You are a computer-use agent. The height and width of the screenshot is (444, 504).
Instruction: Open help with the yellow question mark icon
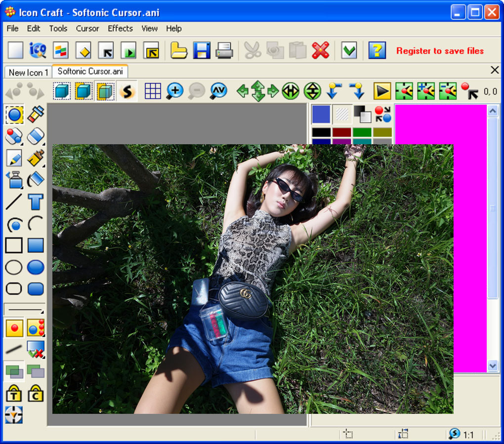pos(377,50)
